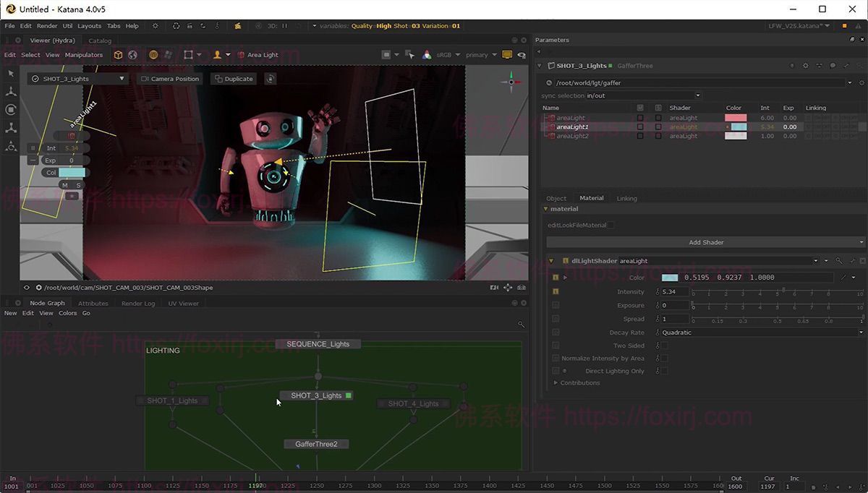
Task: Select the GafferThree2 node
Action: [x=316, y=444]
